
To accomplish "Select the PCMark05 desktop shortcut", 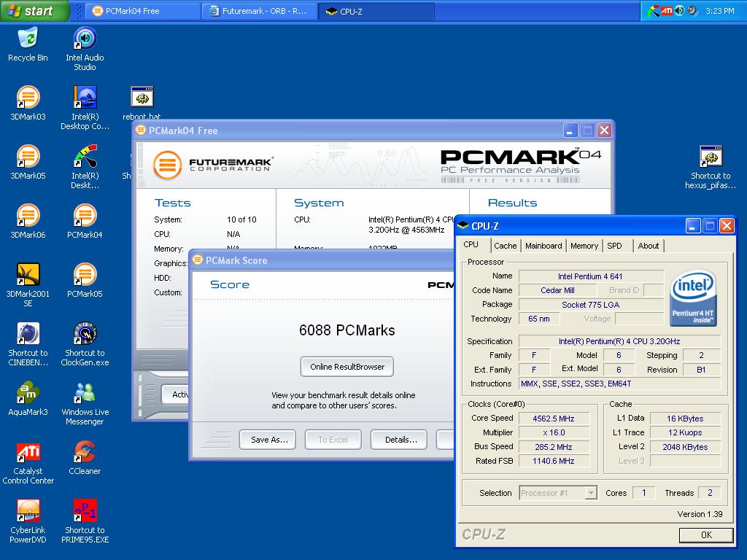I will (85, 281).
